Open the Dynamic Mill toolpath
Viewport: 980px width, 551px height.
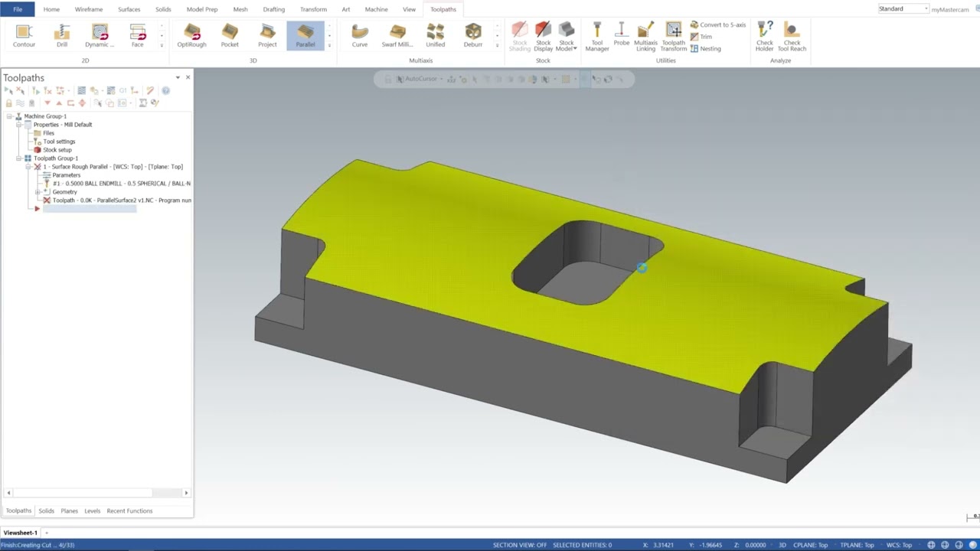tap(100, 36)
